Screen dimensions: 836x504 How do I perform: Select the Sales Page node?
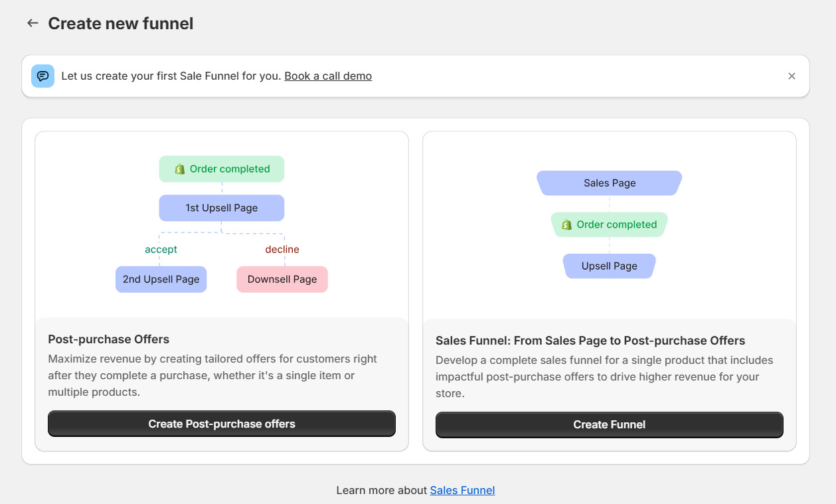tap(609, 183)
